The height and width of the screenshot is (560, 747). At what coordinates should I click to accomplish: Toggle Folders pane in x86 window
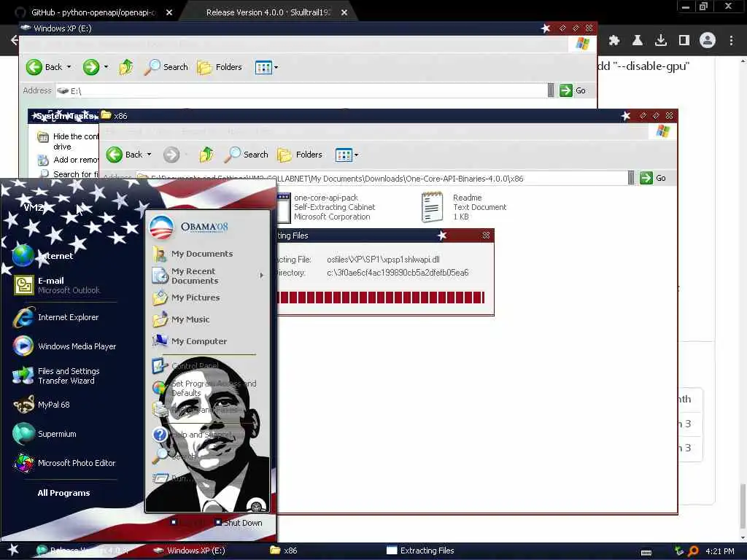click(300, 155)
